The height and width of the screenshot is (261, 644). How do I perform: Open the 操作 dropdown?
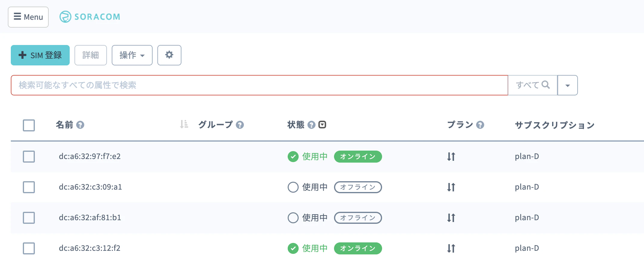(x=132, y=55)
